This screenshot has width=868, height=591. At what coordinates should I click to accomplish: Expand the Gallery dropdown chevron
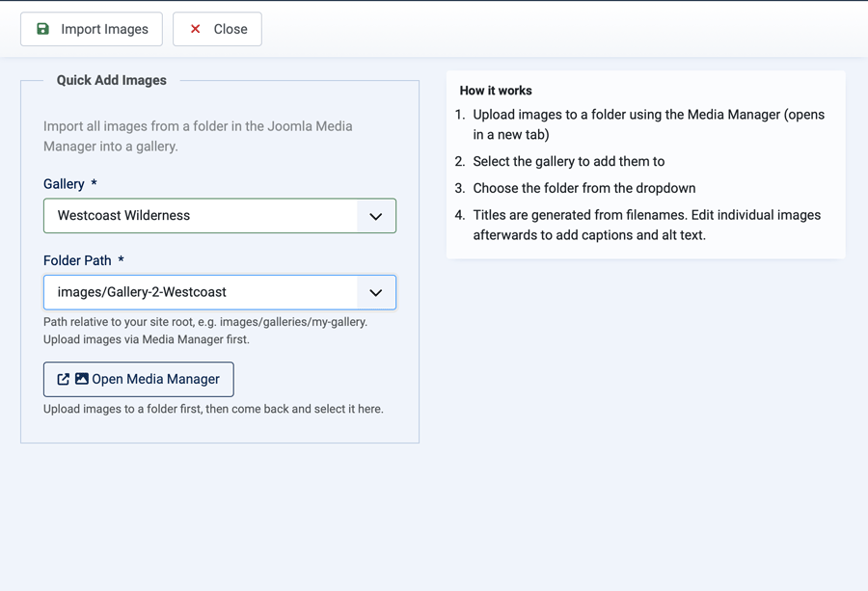click(375, 216)
